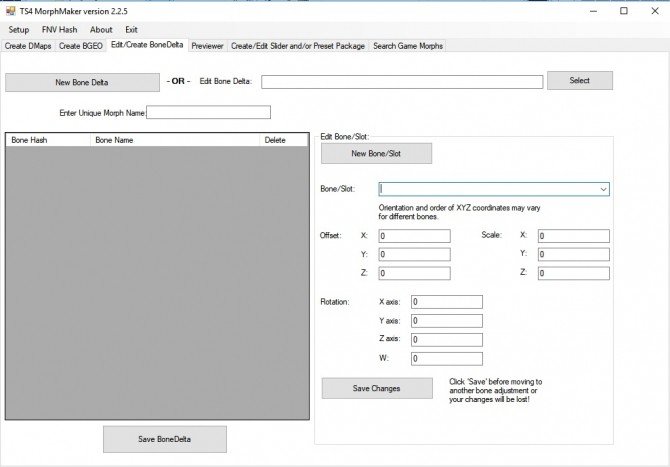Click the Bone Name column header

coord(114,141)
